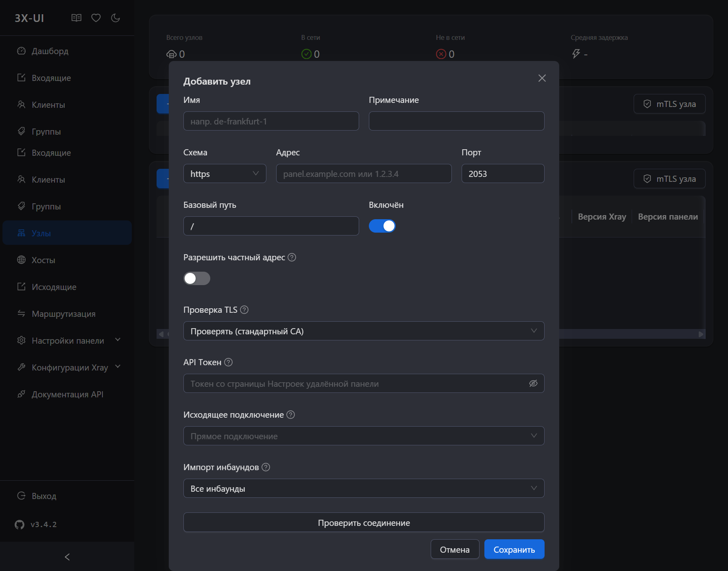Open Хосты in the sidebar
728x571 pixels.
pyautogui.click(x=67, y=260)
